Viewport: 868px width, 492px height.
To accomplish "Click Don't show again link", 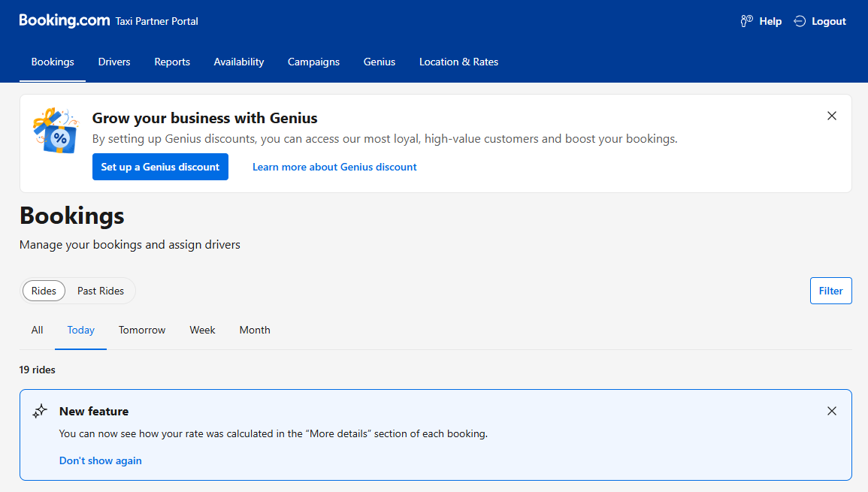I will click(100, 460).
